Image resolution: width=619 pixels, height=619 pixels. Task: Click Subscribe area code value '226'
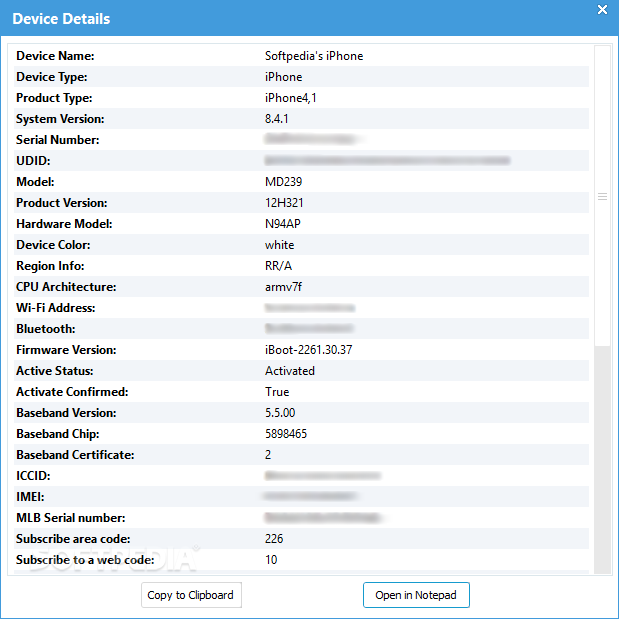pyautogui.click(x=274, y=538)
